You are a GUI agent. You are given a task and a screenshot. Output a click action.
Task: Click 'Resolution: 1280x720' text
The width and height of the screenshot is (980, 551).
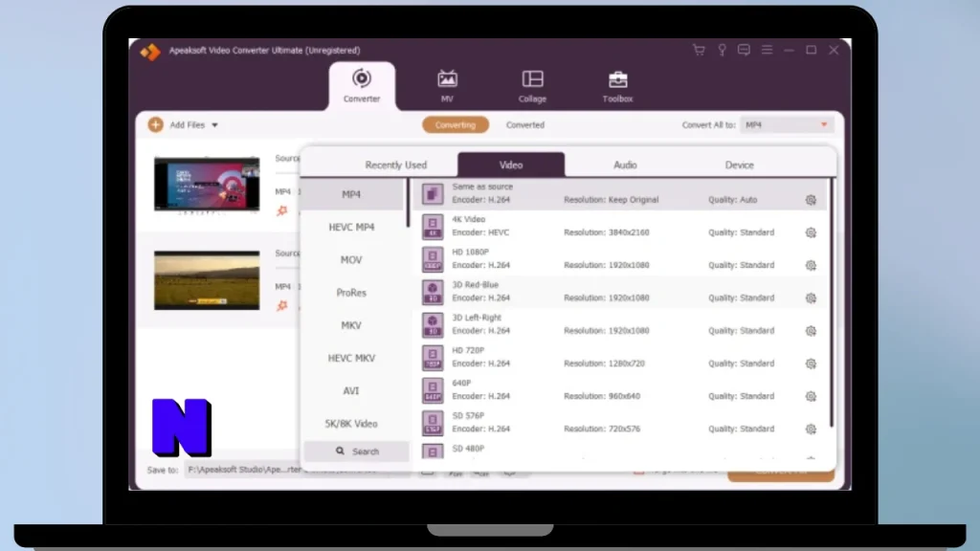tap(604, 364)
